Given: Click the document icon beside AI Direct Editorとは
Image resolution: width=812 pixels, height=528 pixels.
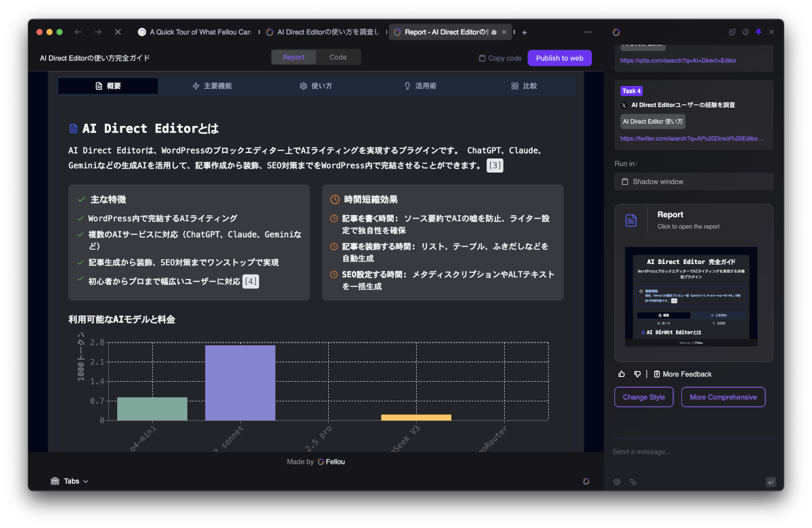Looking at the screenshot, I should [x=74, y=129].
